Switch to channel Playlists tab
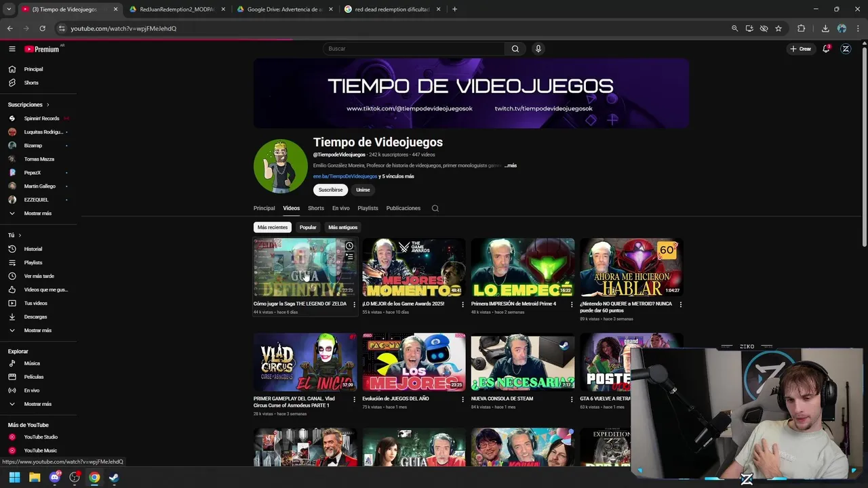 (368, 208)
